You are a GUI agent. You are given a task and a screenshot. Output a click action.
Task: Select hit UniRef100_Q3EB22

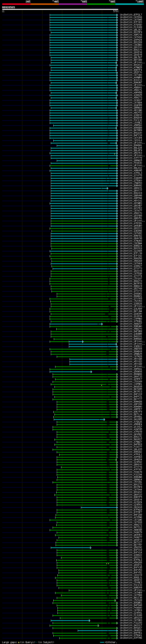[131, 347]
